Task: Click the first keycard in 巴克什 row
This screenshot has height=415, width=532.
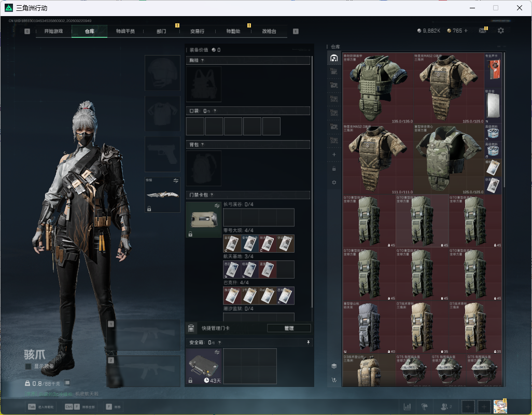Action: tap(232, 296)
